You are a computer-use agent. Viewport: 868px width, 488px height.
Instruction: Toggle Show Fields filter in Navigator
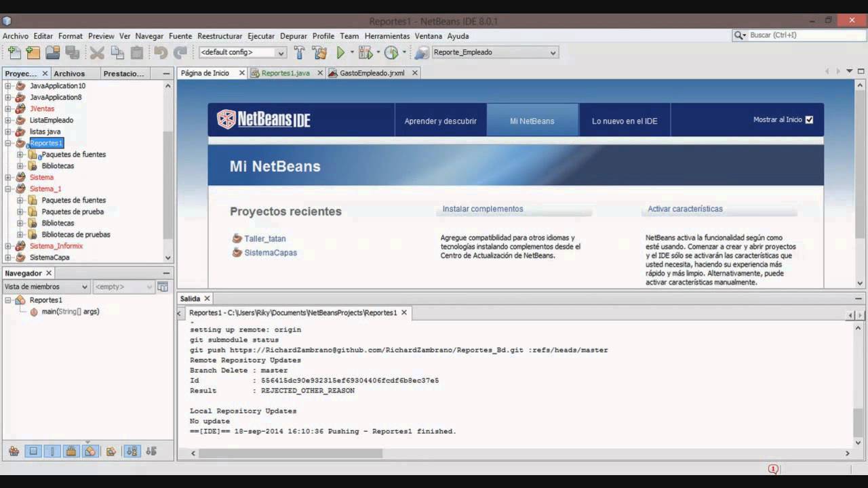33,451
